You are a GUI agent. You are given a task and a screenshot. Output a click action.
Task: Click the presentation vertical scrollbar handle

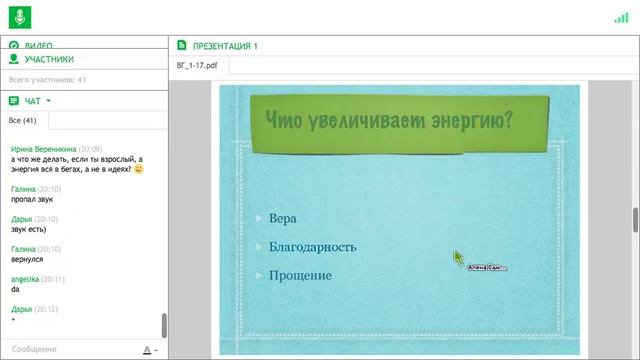coord(636,220)
